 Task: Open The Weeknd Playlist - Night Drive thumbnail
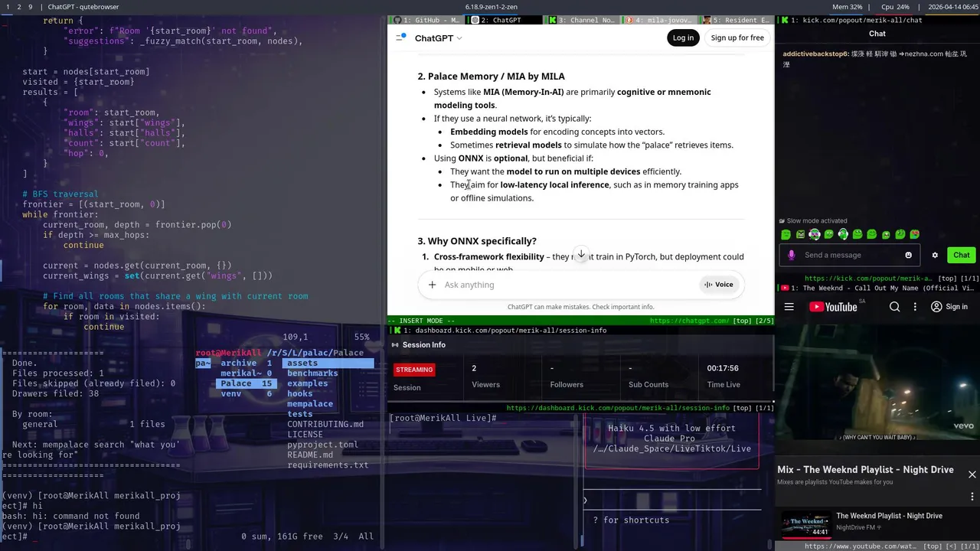tap(806, 526)
